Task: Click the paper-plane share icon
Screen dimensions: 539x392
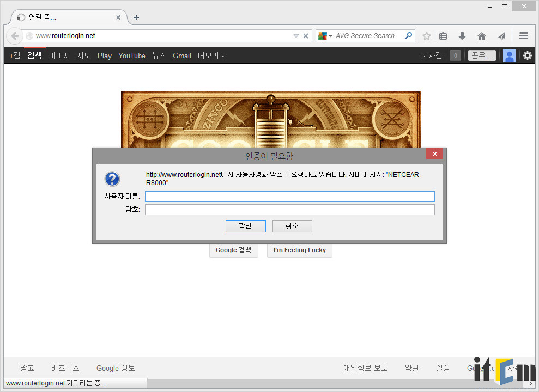Action: (502, 36)
